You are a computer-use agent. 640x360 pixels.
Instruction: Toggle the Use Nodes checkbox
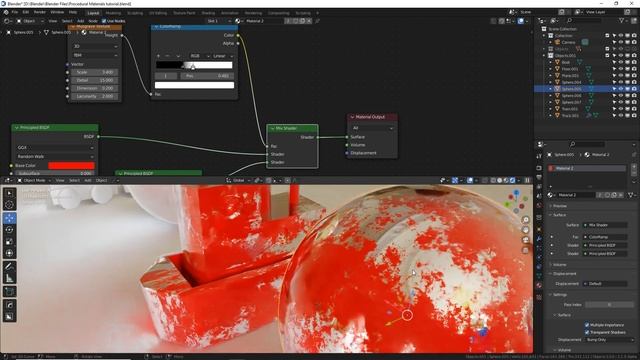pyautogui.click(x=104, y=21)
